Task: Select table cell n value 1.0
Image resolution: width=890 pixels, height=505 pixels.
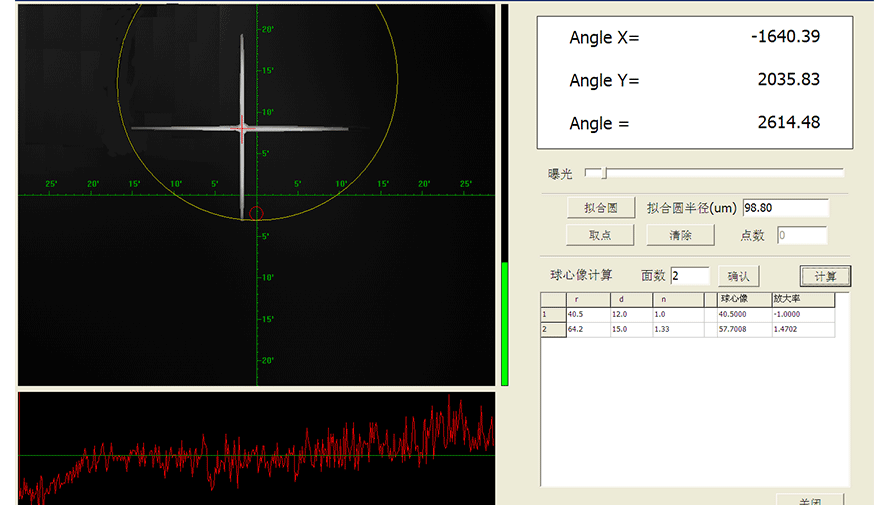Action: (678, 314)
